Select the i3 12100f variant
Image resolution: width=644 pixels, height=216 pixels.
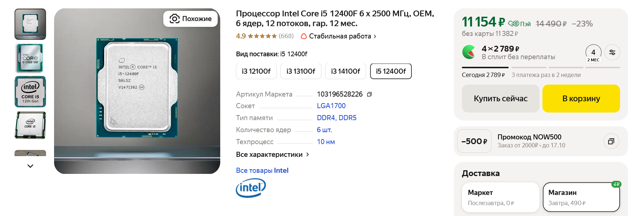click(256, 71)
